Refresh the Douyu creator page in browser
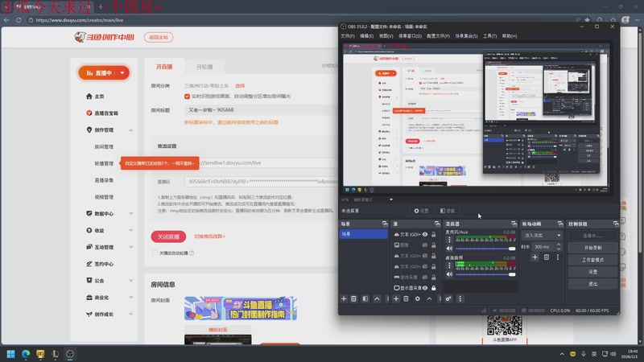 tap(19, 19)
